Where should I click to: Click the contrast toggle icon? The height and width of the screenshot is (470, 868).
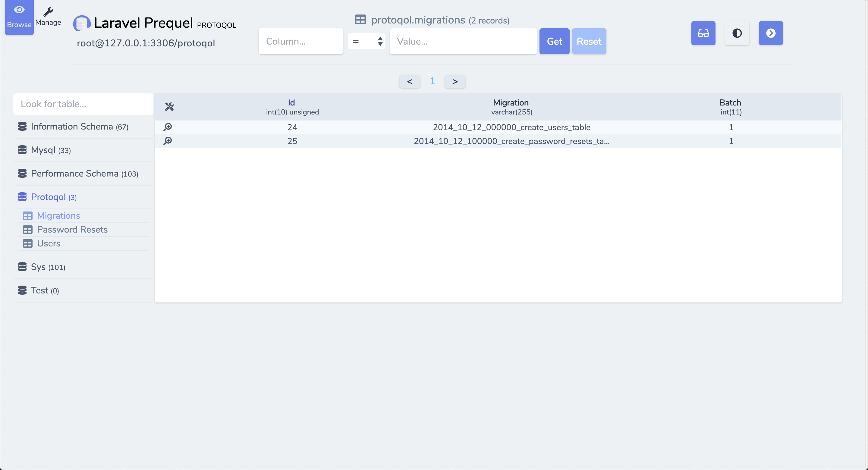coord(737,33)
